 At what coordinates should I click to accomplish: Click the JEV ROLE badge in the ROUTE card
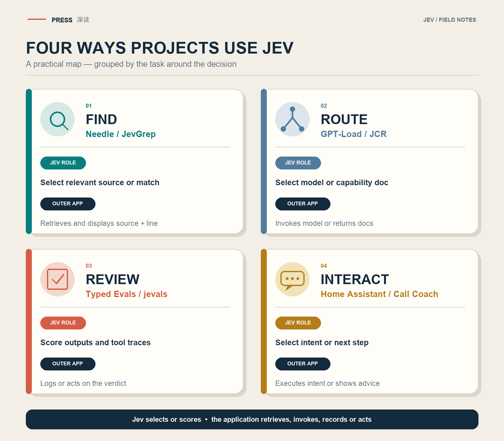tap(298, 163)
